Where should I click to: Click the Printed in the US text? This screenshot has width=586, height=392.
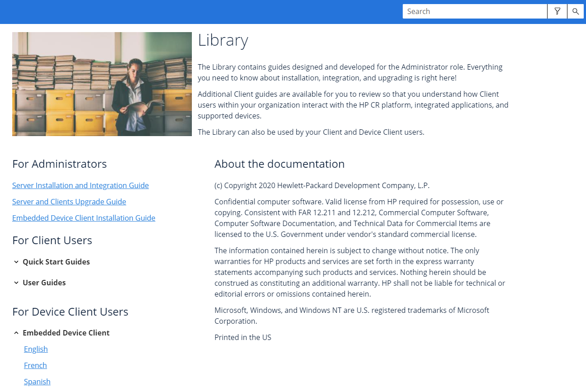[243, 337]
